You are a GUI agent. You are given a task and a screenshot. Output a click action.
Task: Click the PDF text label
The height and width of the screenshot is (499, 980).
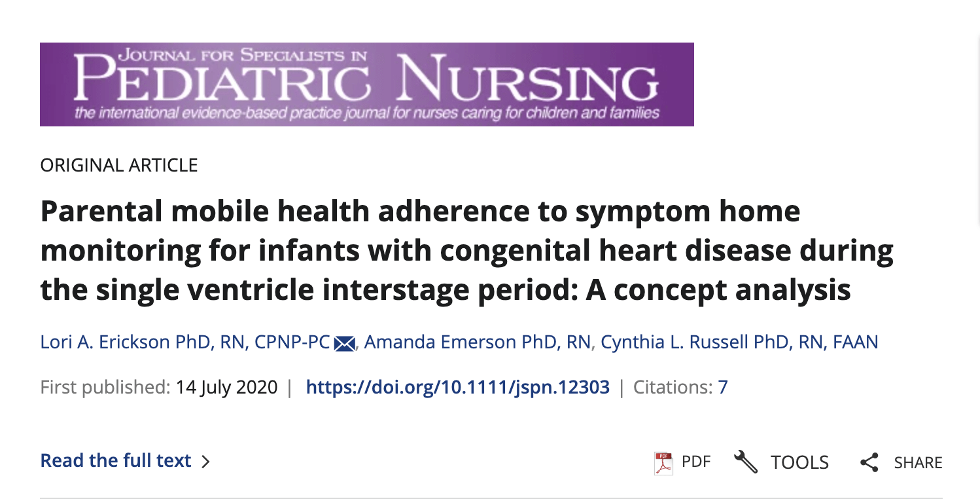696,462
